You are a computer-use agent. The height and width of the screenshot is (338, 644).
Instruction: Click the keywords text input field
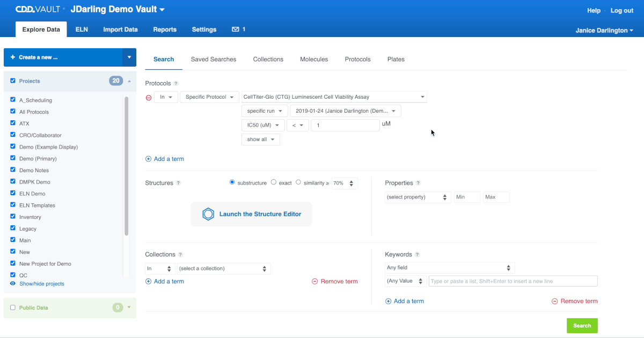click(x=513, y=281)
